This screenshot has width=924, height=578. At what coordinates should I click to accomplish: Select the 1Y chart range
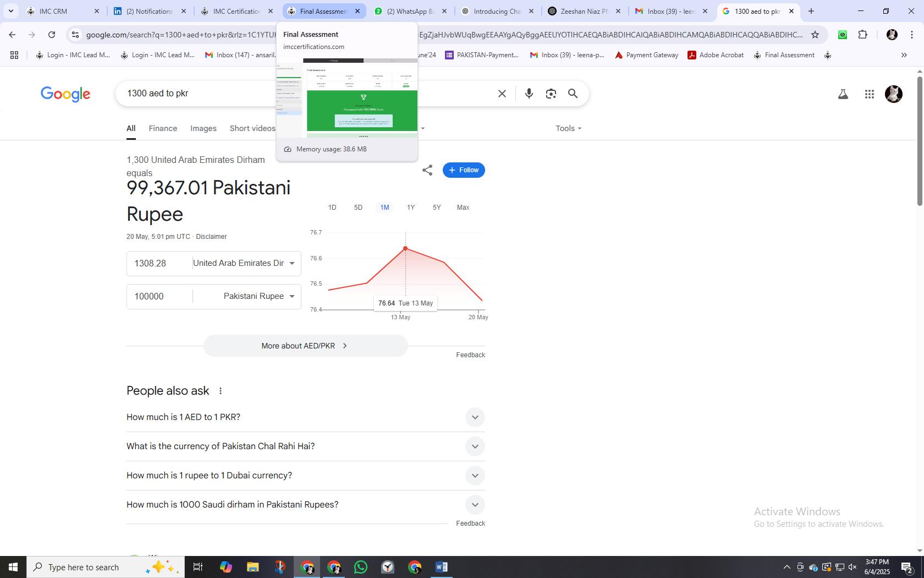(411, 208)
